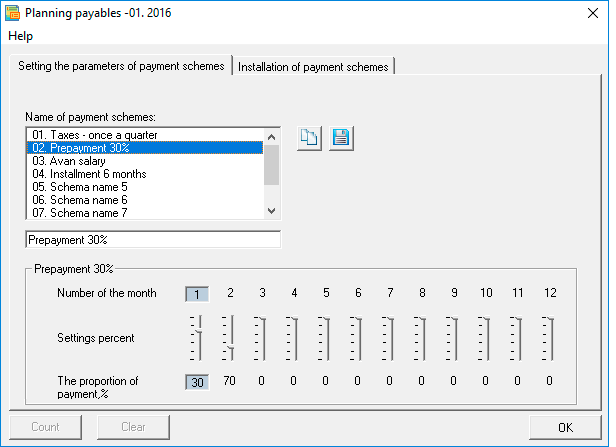Select '03. Avan salary' scheme
The image size is (616, 447).
coord(145,161)
